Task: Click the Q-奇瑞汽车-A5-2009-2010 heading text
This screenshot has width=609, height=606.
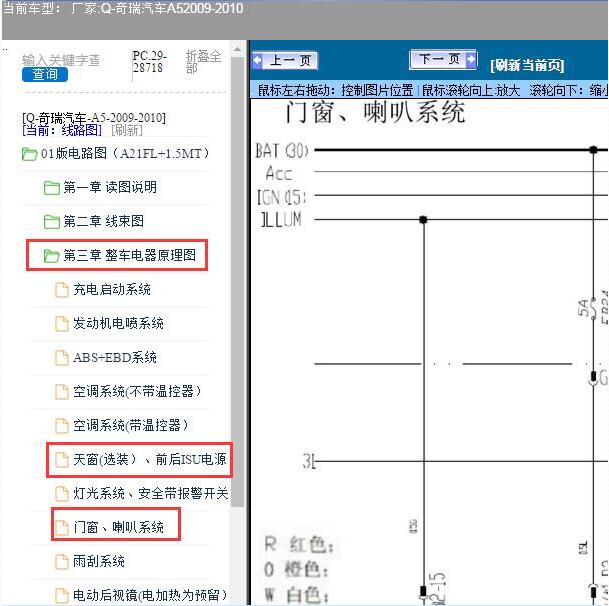Action: [x=94, y=118]
